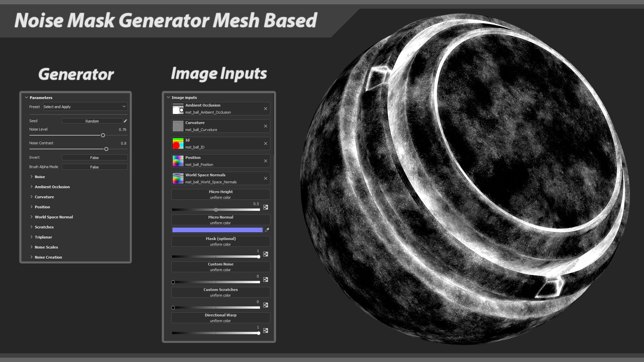Expand the Noise Creation section
The height and width of the screenshot is (362, 644).
pos(48,257)
